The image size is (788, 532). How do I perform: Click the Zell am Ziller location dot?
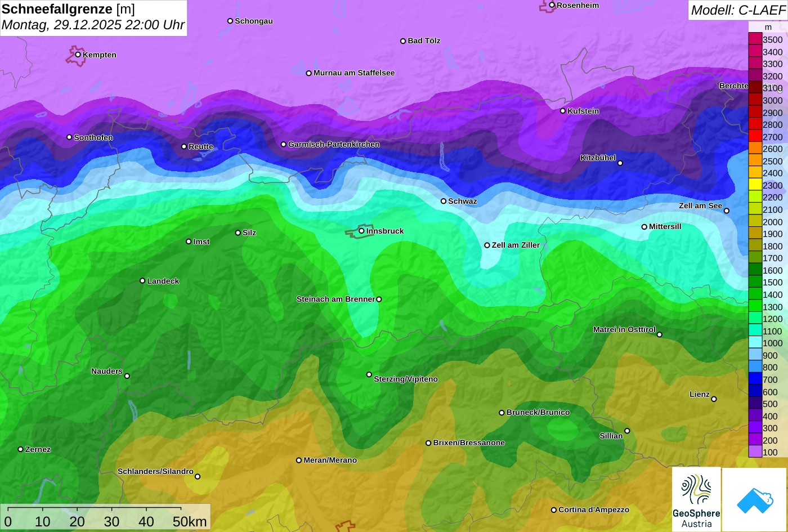click(487, 245)
